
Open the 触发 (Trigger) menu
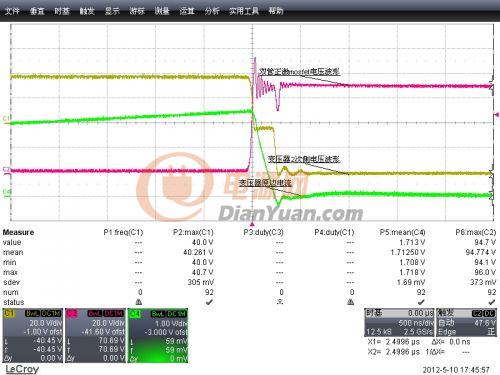tap(87, 11)
